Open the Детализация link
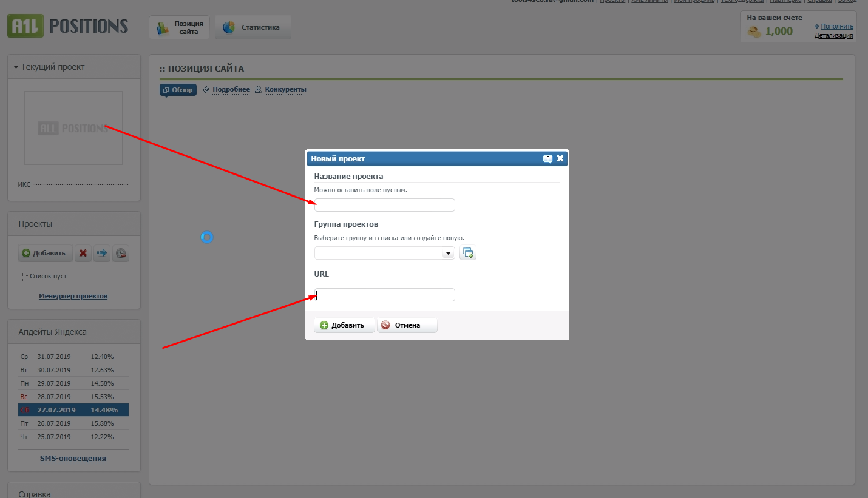This screenshot has width=868, height=498. click(x=833, y=35)
